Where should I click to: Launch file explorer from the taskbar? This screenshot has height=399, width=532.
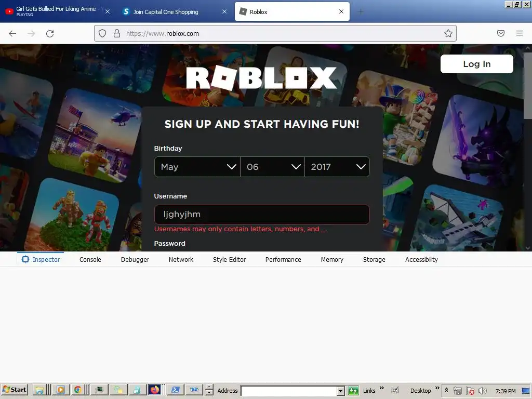click(39, 390)
